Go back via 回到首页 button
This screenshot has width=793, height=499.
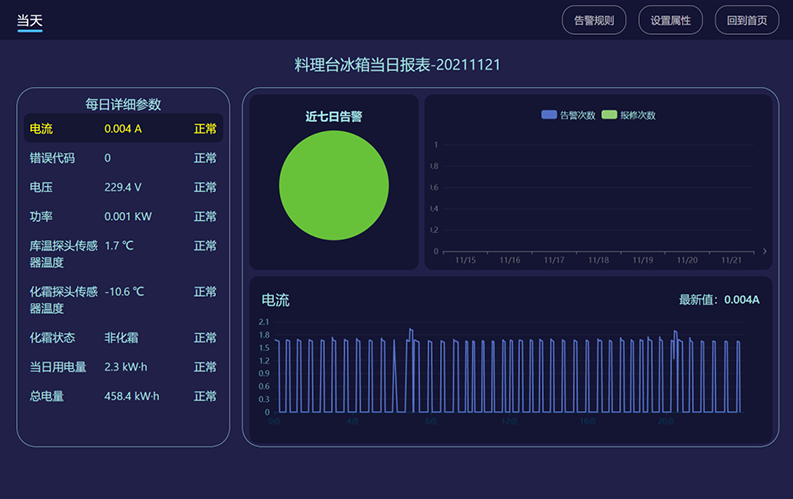tap(747, 20)
